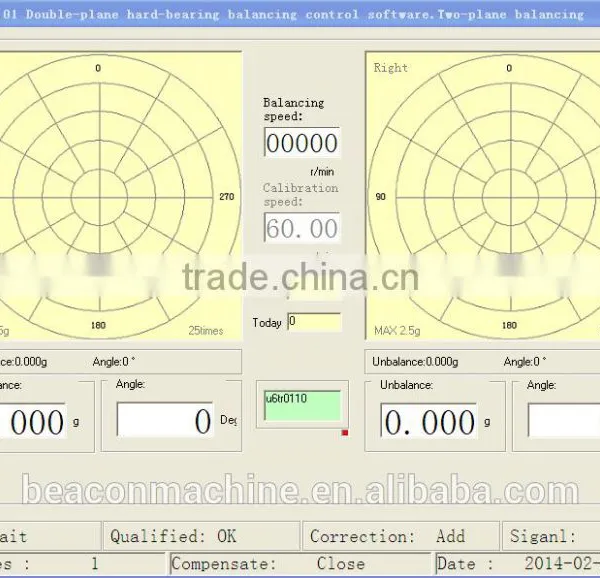The height and width of the screenshot is (578, 600).
Task: Click the Calibration speed 60.00 field
Action: [x=302, y=227]
